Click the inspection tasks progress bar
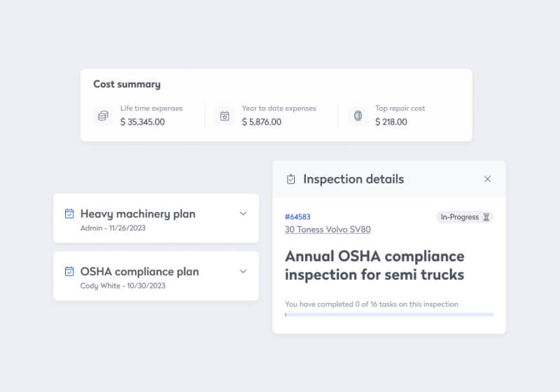The width and height of the screenshot is (560, 392). pyautogui.click(x=388, y=315)
